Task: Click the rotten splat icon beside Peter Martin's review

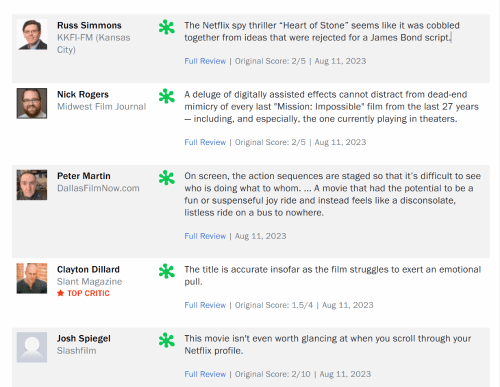Action: pos(167,178)
